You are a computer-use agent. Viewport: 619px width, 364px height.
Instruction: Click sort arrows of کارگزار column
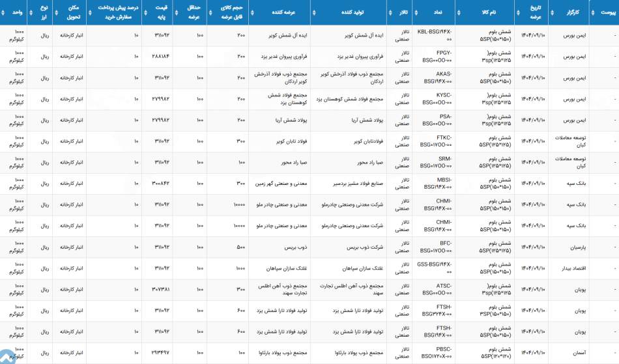click(552, 12)
